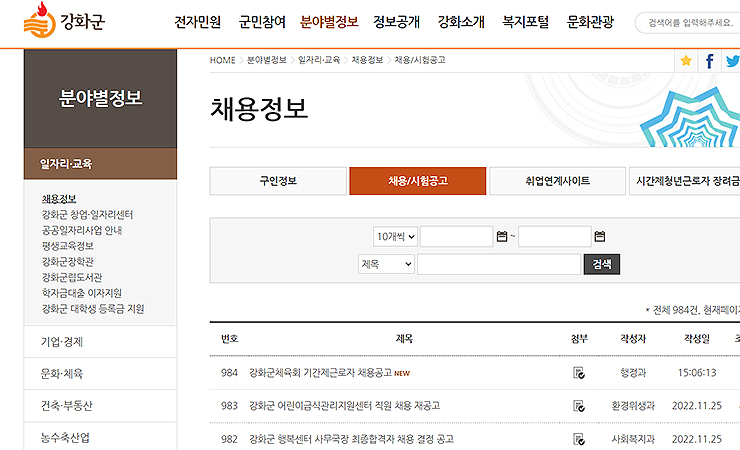The width and height of the screenshot is (740, 450).
Task: Click the 15:06:13 timestamp cell
Action: pyautogui.click(x=697, y=373)
